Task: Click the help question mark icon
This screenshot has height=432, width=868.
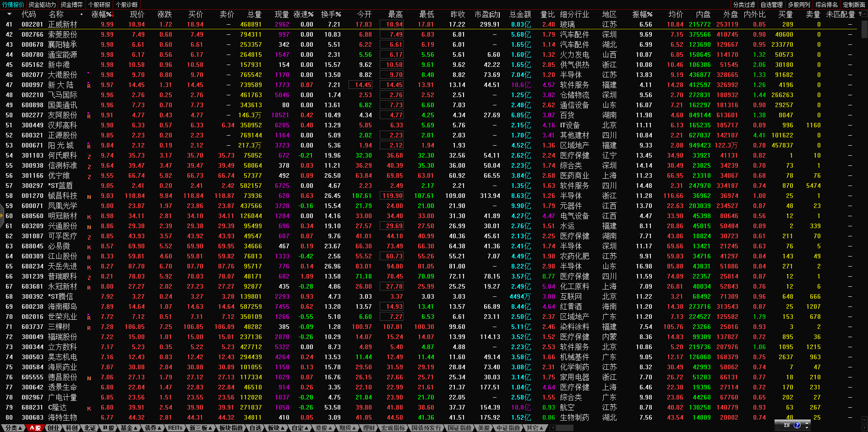Action: point(797,425)
